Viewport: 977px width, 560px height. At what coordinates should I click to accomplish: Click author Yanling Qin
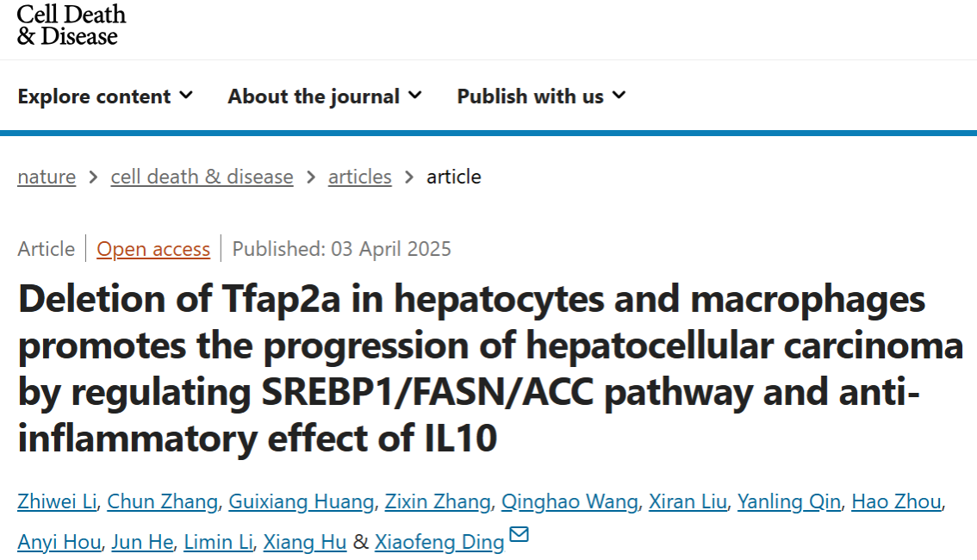point(788,501)
